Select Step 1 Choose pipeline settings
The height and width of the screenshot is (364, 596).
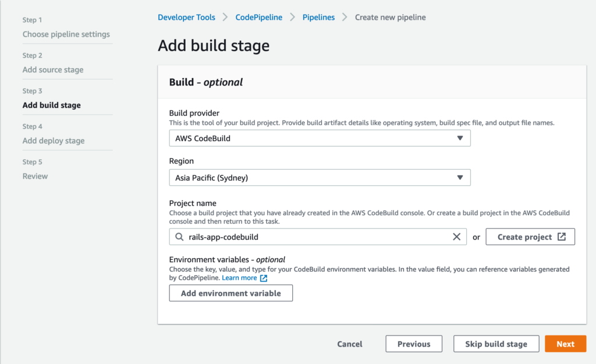[66, 34]
